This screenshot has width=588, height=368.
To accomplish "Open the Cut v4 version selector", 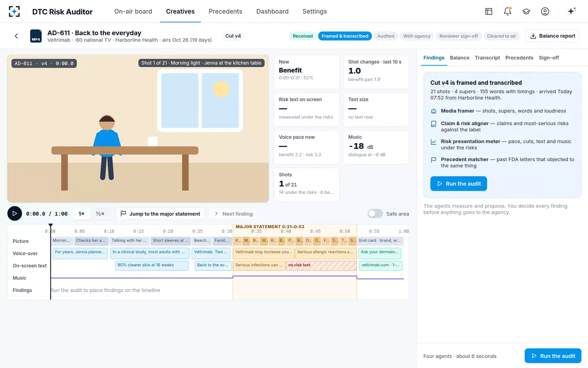I will [233, 36].
